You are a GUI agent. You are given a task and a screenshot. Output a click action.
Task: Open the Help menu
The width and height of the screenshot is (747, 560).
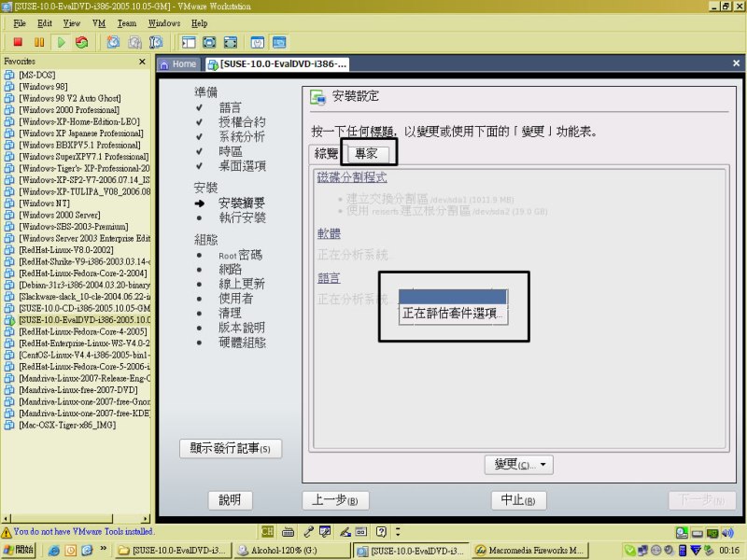click(x=199, y=22)
